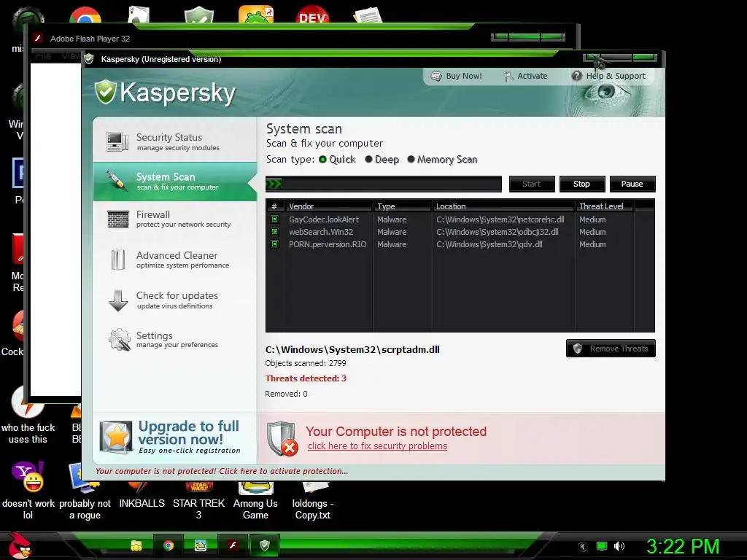
Task: Open Settings gear icon
Action: click(x=119, y=340)
